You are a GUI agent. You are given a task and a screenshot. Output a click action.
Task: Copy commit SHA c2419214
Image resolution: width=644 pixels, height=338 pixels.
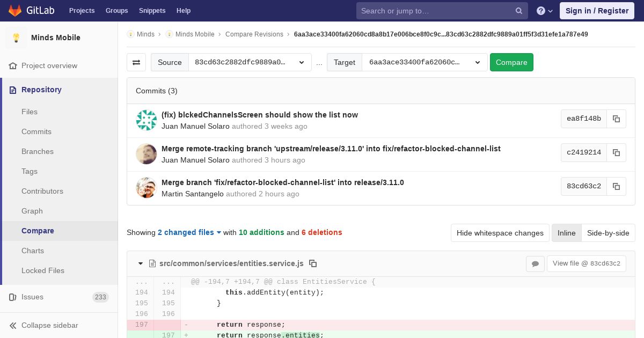tap(616, 152)
